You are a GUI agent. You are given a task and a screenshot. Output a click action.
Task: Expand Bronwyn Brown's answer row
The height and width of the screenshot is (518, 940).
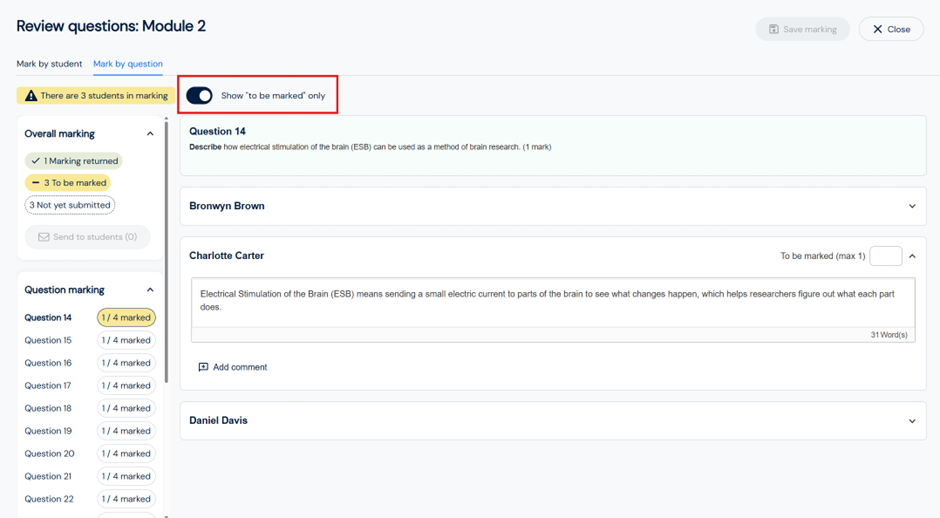(911, 206)
